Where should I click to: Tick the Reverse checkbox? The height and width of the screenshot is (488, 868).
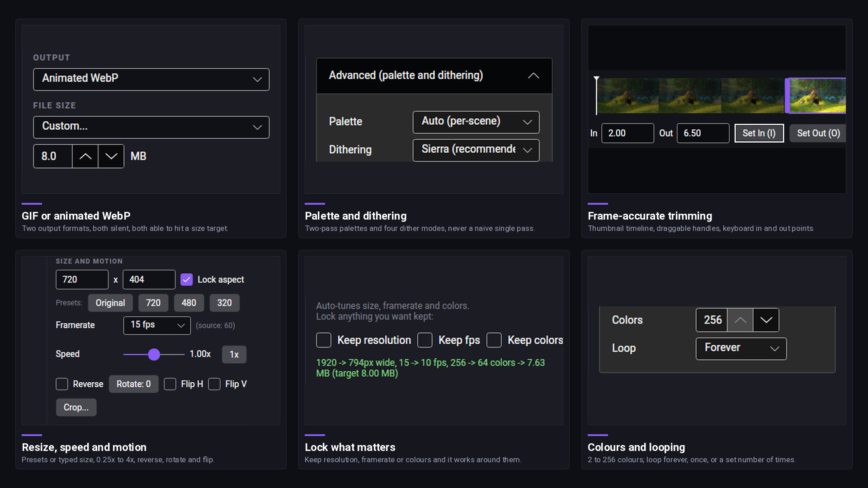point(62,384)
